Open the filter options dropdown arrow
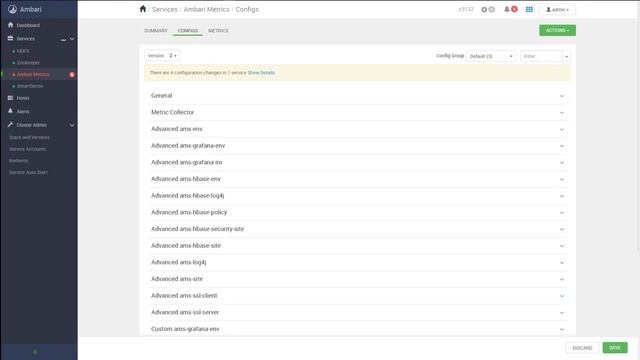 [x=566, y=56]
